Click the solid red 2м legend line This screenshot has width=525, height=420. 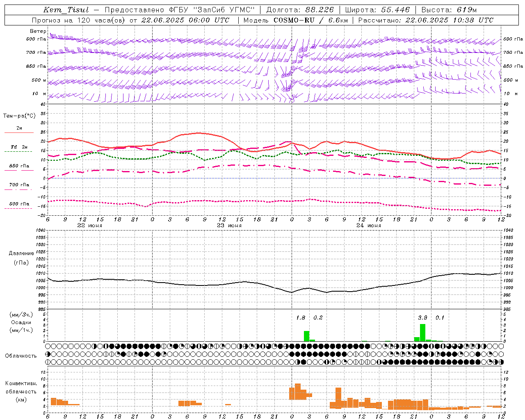tap(19, 132)
